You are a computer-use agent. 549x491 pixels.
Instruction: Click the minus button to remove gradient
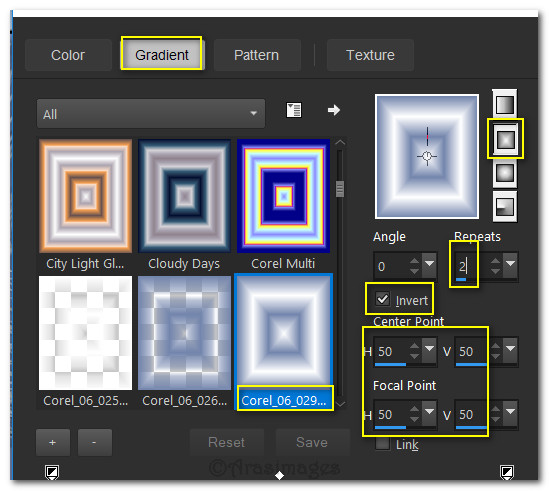click(94, 442)
